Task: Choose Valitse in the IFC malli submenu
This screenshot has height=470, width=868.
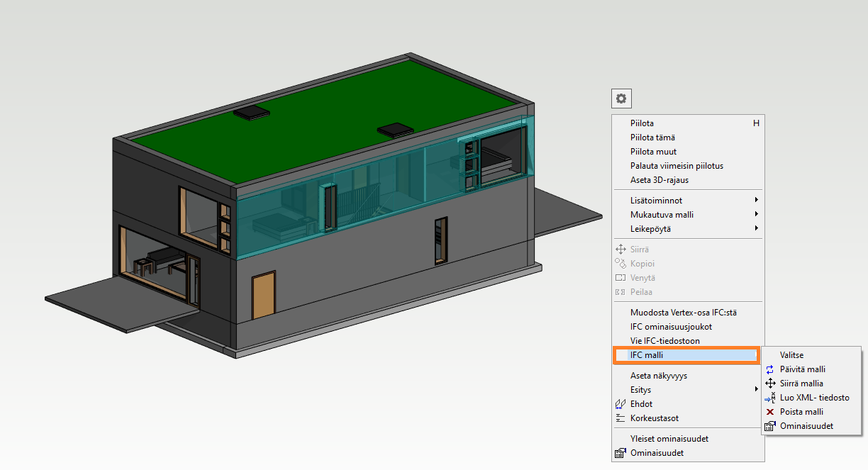Action: (x=791, y=355)
